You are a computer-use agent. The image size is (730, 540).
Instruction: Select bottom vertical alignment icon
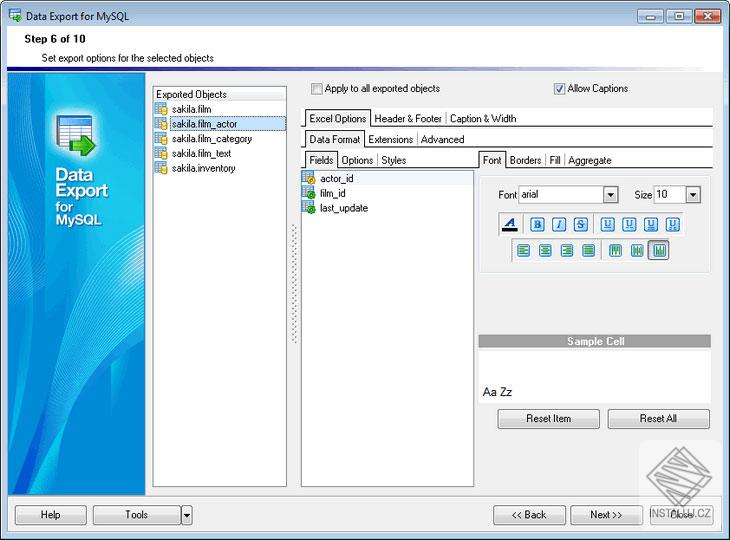point(659,251)
